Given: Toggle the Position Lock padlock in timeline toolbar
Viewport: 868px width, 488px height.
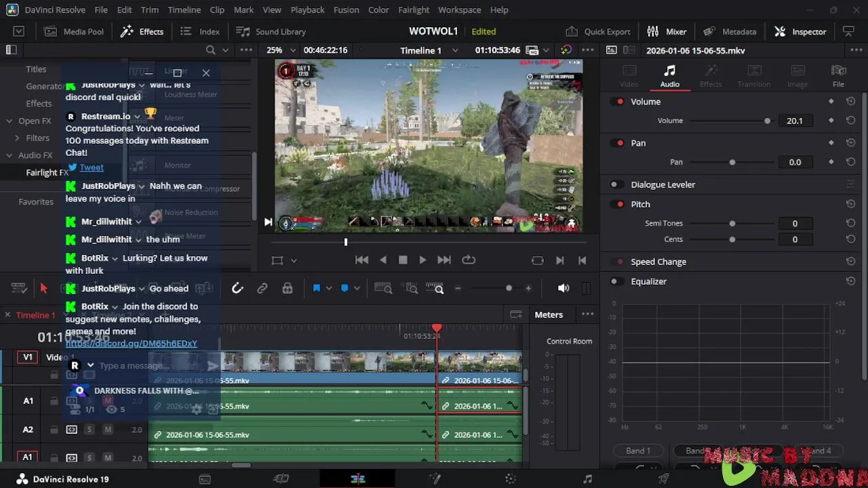Looking at the screenshot, I should [x=288, y=288].
